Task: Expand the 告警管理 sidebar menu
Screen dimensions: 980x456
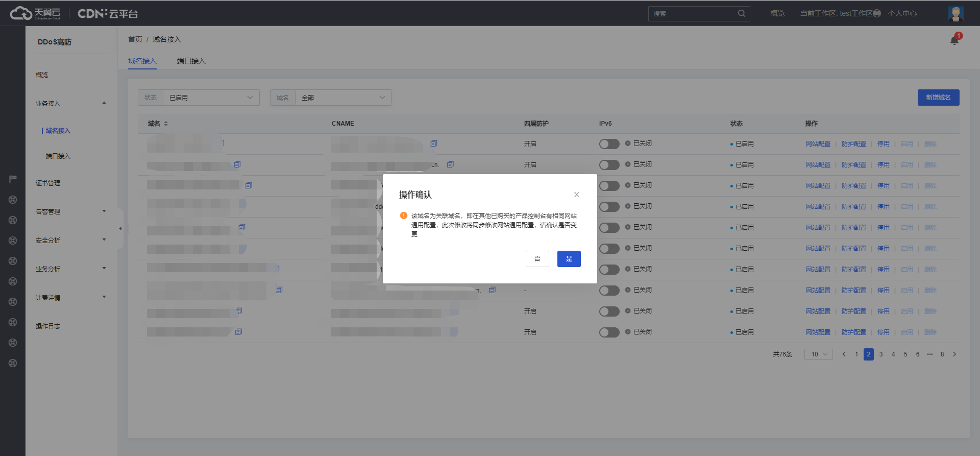Action: (x=70, y=211)
